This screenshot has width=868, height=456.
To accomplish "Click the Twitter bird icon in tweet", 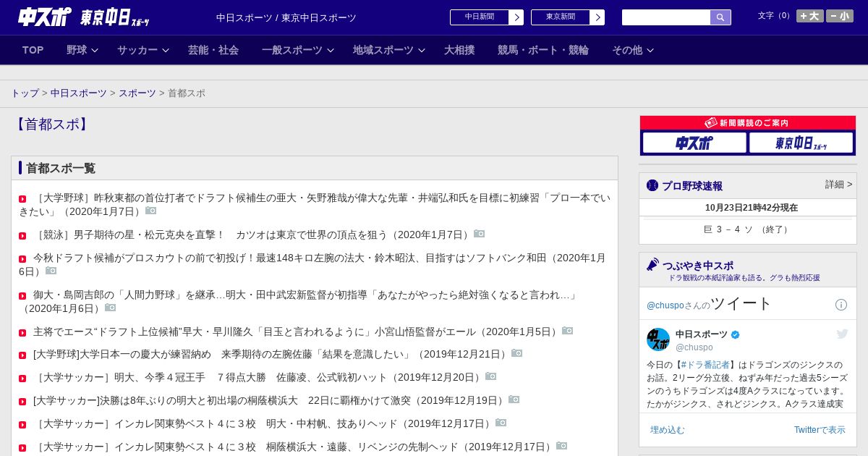I will pyautogui.click(x=842, y=334).
